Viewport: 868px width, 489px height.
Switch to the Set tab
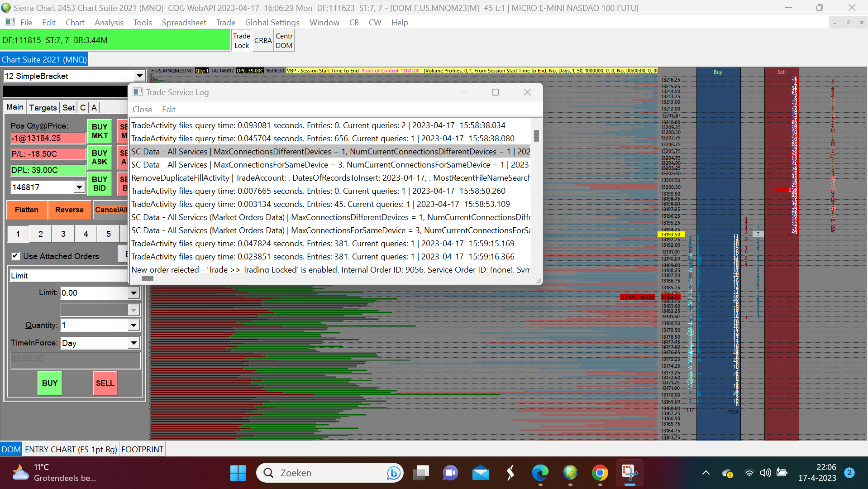point(69,108)
